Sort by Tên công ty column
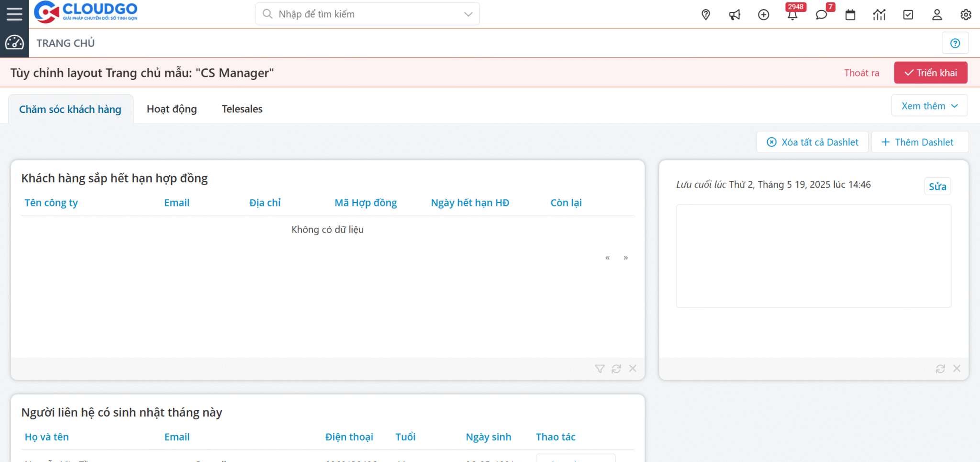The height and width of the screenshot is (462, 980). click(51, 203)
